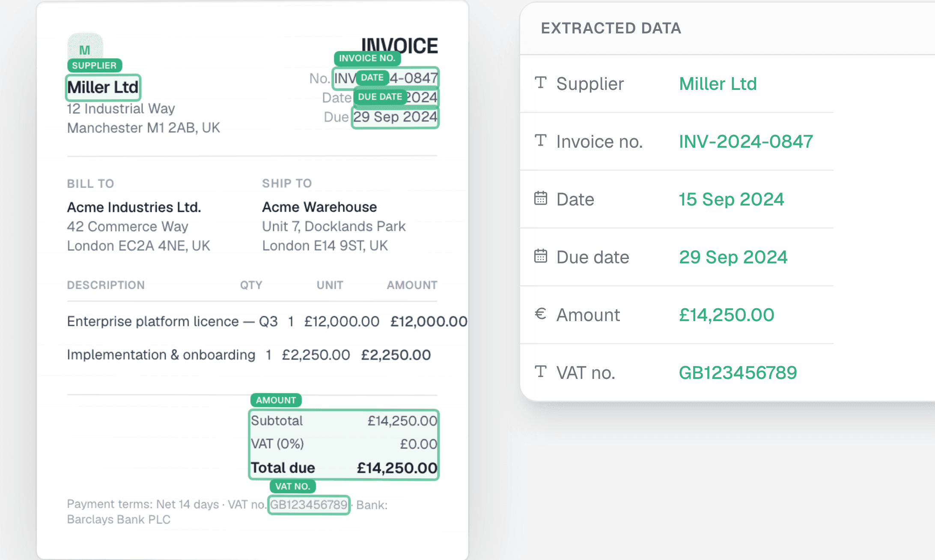Select the extracted amount £14,250.00
Viewport: 935px width, 560px height.
pos(727,315)
